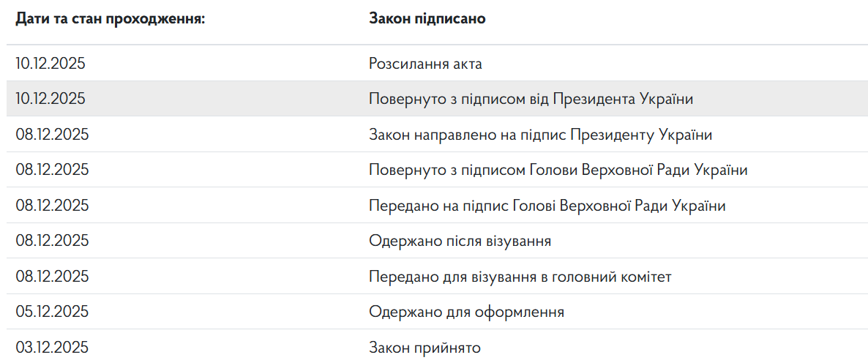
Task: Click the "Одержано для оформлення" status entry
Action: [466, 312]
